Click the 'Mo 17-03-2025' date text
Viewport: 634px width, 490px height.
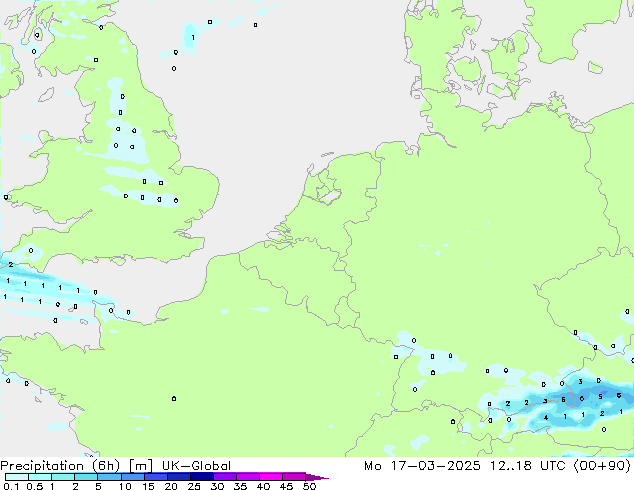[x=422, y=466]
